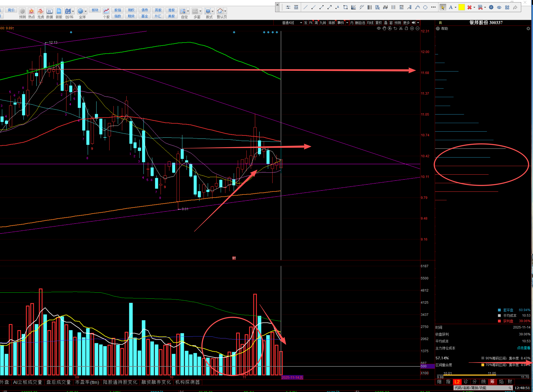Toggle drawing visibility eye in toolbar
533x392 pixels.
pyautogui.click(x=499, y=7)
